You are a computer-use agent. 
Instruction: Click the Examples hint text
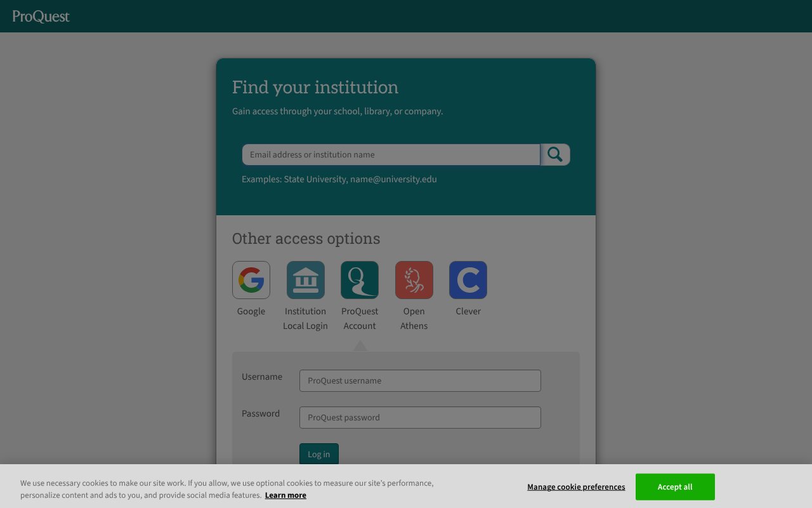click(339, 179)
